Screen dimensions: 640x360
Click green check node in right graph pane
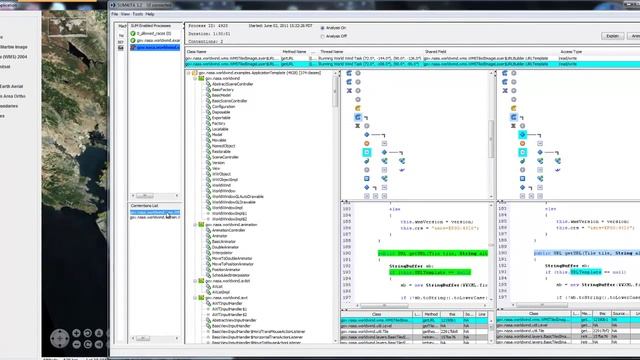(522, 161)
